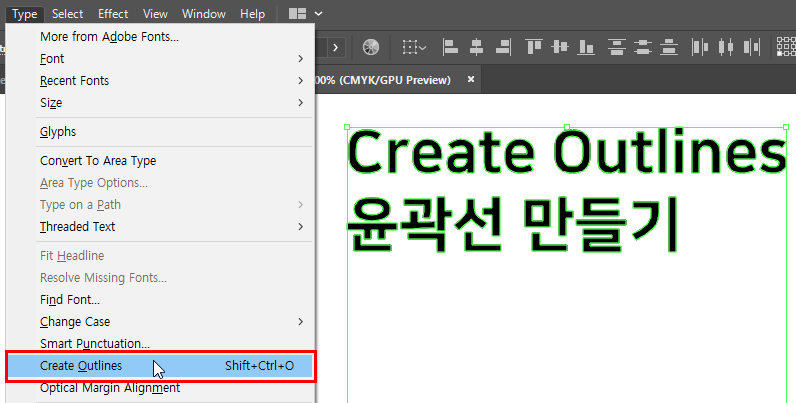Expand the Recent Fonts submenu
This screenshot has width=796, height=403.
(170, 81)
